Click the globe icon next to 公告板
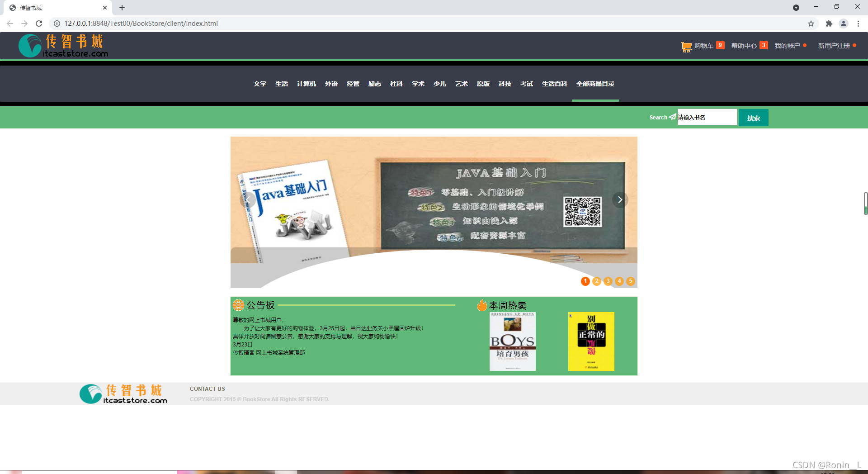868x474 pixels. pos(238,305)
